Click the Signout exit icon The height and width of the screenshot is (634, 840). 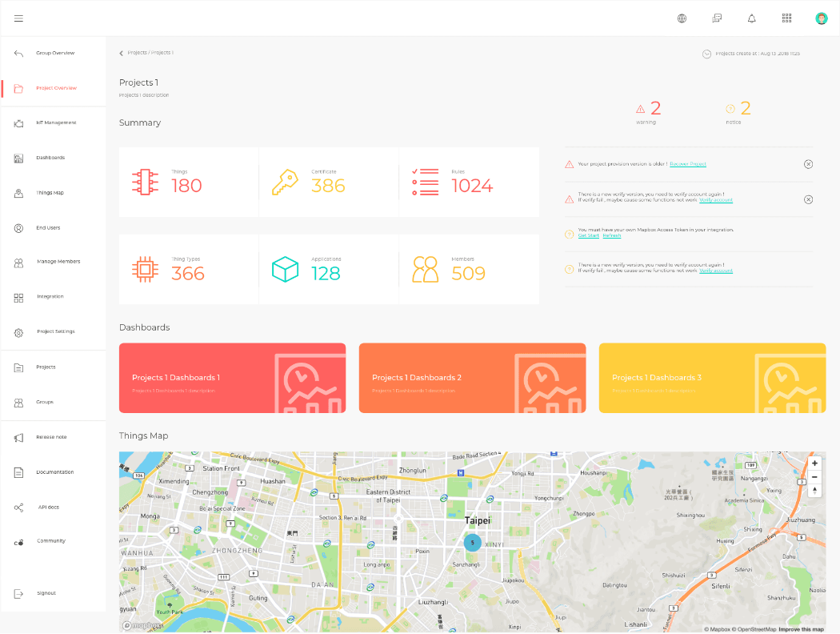(18, 594)
